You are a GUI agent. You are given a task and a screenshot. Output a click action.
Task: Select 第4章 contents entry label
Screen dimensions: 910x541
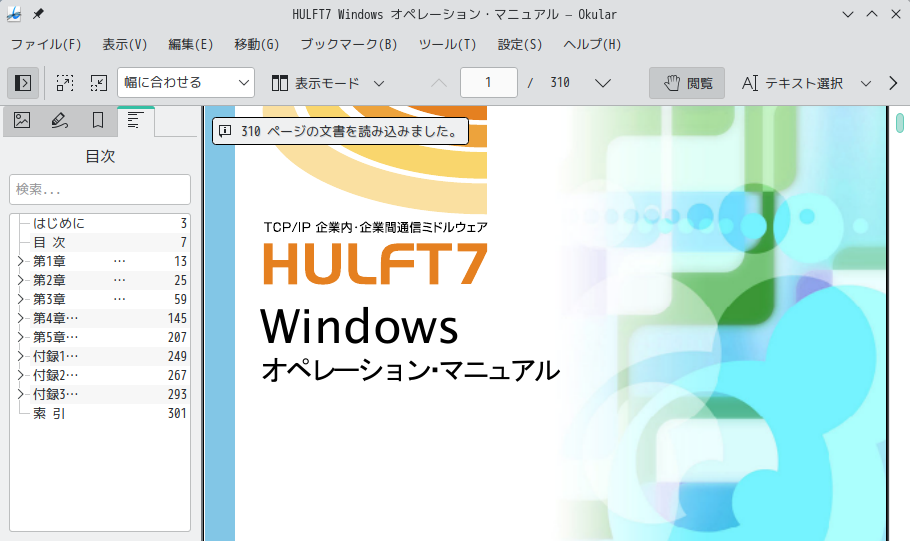click(55, 318)
